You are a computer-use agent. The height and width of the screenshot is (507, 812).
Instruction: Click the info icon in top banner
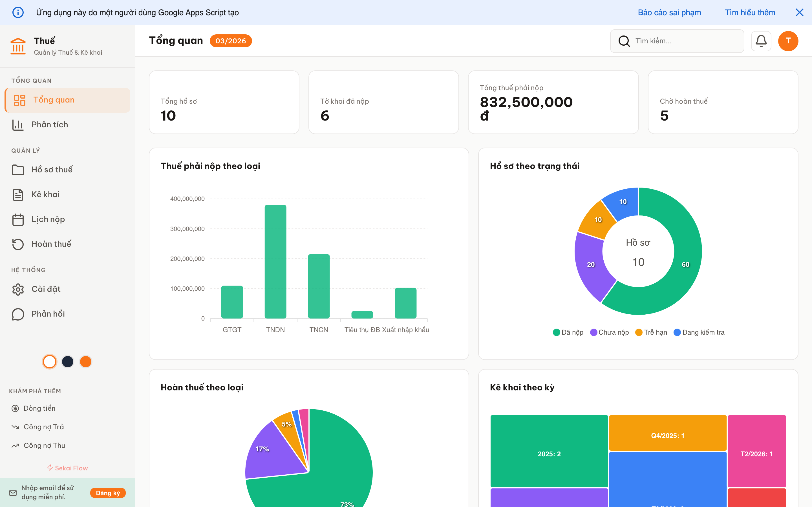(18, 12)
